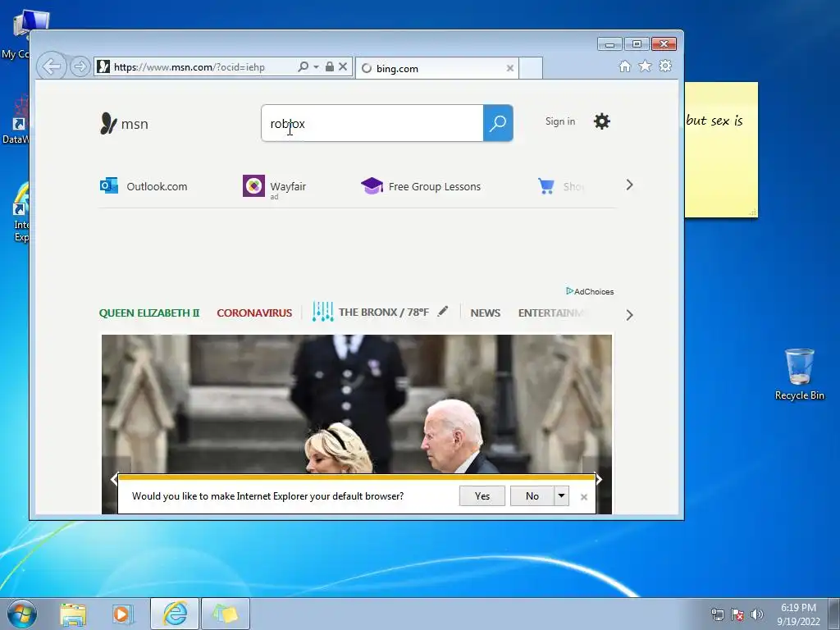Screen dimensions: 840x630
Task: Click the main news story photo
Action: [x=357, y=404]
